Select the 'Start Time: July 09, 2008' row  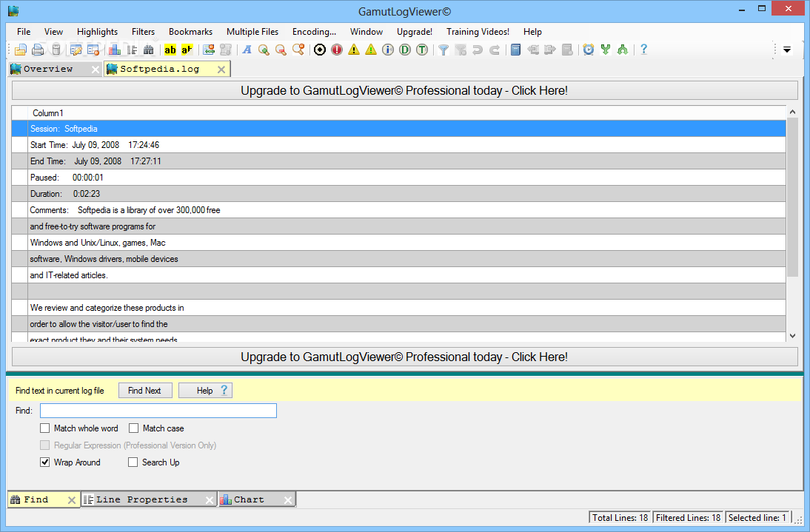click(399, 145)
